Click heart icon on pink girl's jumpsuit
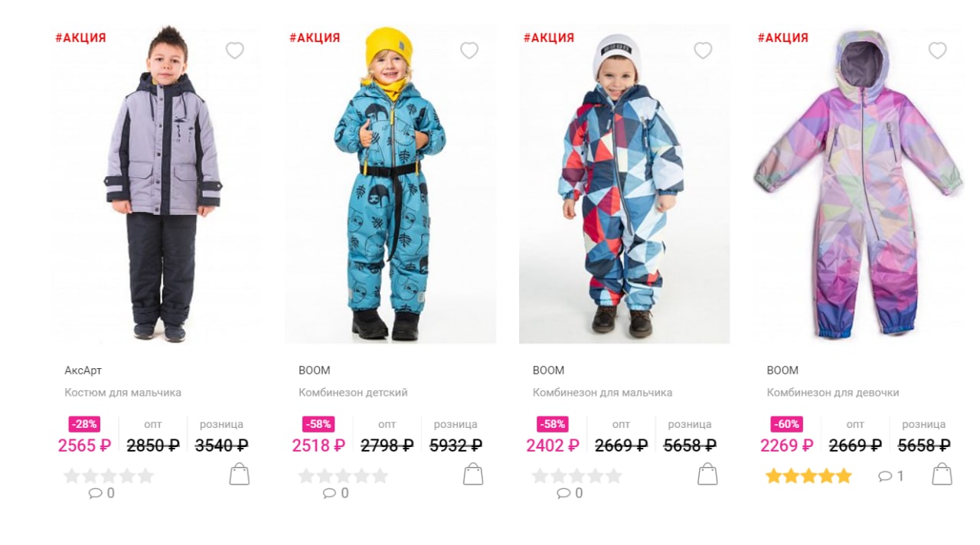980x545 pixels. [x=937, y=51]
